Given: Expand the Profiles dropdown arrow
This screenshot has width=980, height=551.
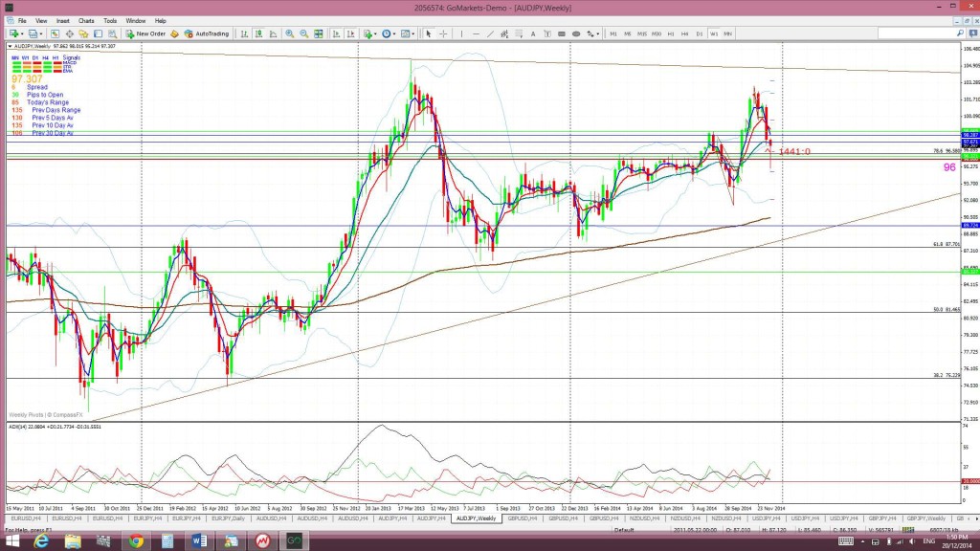Looking at the screenshot, I should coord(40,33).
